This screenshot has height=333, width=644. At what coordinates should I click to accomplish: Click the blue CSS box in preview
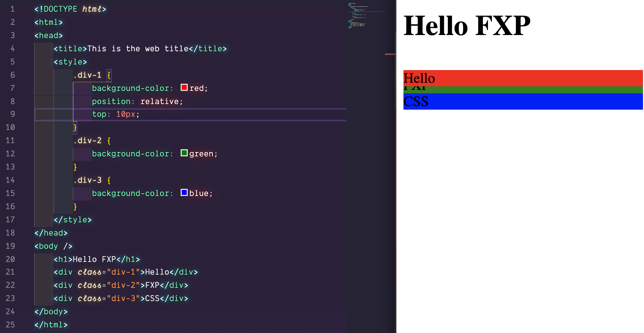point(523,102)
